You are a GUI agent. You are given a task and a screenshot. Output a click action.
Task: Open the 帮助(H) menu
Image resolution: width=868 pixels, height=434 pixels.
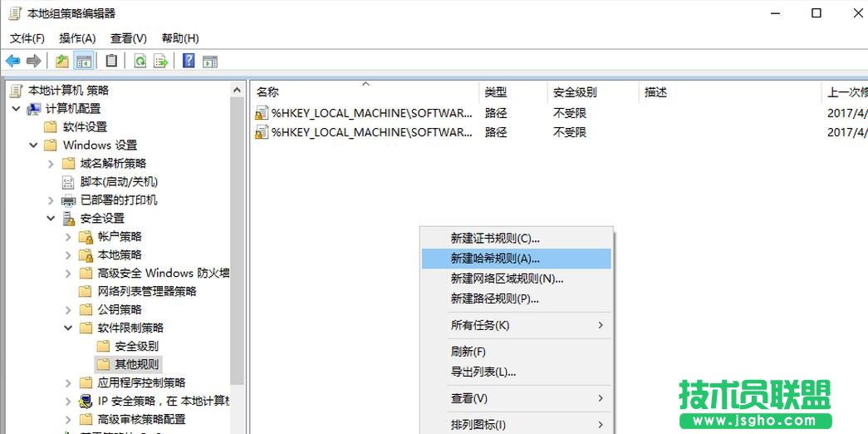click(x=180, y=38)
